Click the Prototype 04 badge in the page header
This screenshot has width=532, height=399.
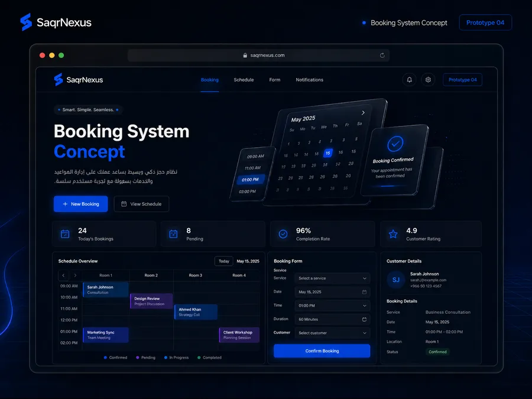485,22
